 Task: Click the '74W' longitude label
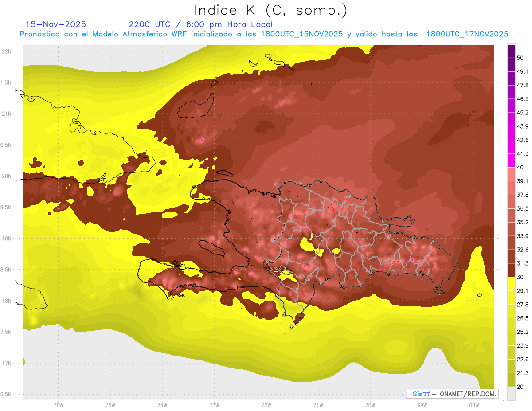pyautogui.click(x=162, y=405)
